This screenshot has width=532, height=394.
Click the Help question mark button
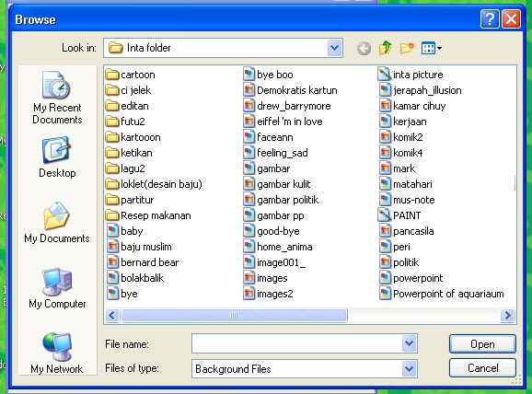490,19
